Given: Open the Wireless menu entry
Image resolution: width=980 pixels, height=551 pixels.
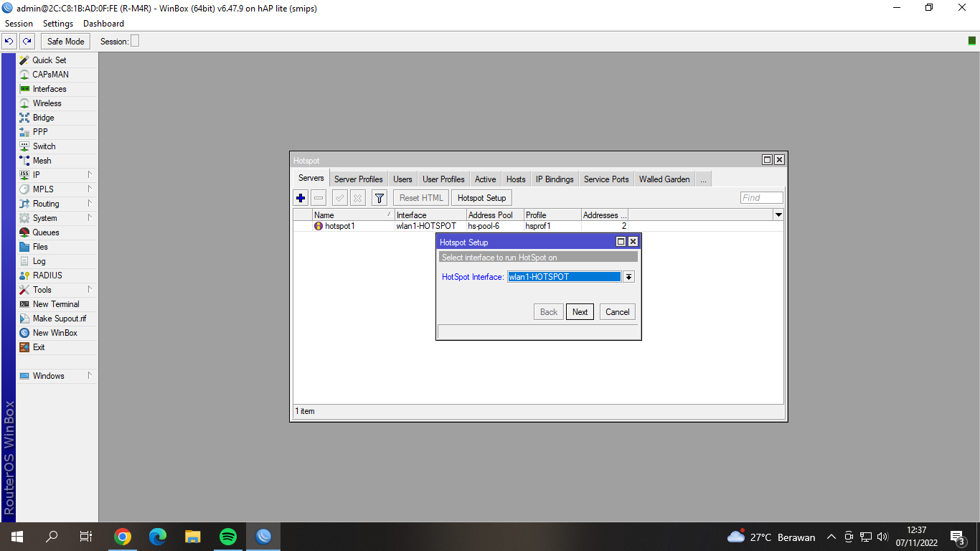Looking at the screenshot, I should (x=57, y=103).
